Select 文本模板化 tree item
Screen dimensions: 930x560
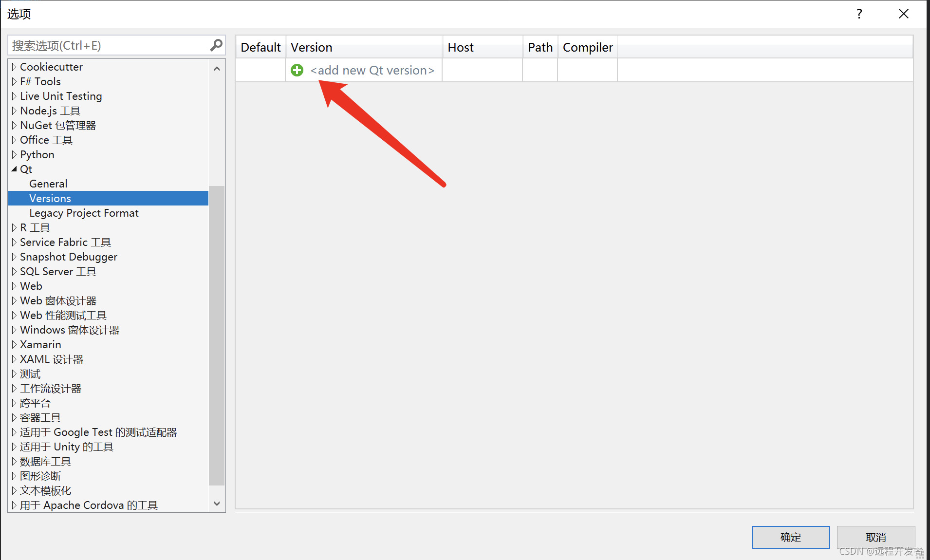point(45,490)
